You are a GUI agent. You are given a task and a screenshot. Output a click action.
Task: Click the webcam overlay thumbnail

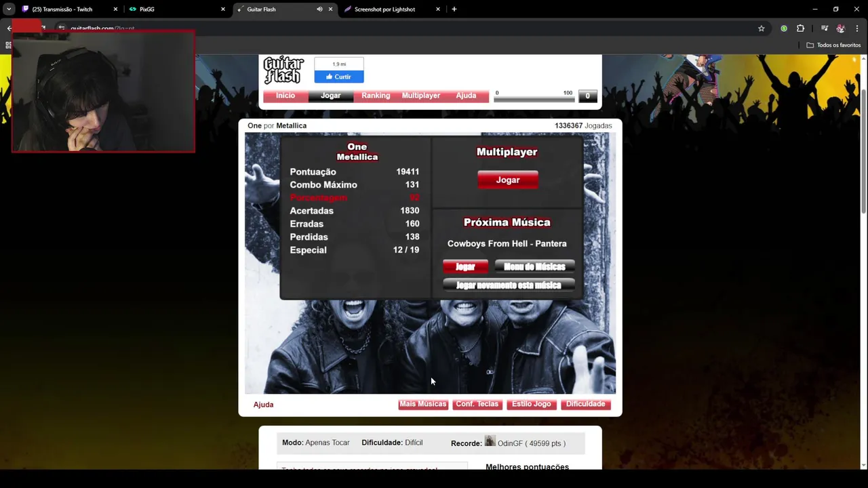click(103, 91)
